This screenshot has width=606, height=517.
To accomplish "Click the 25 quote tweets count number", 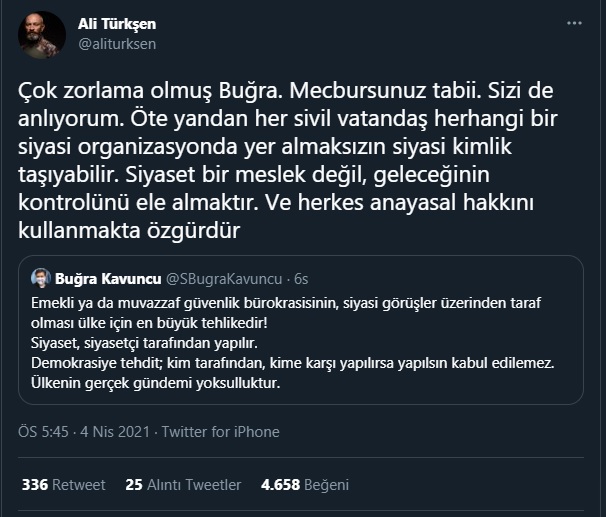I will coord(134,485).
